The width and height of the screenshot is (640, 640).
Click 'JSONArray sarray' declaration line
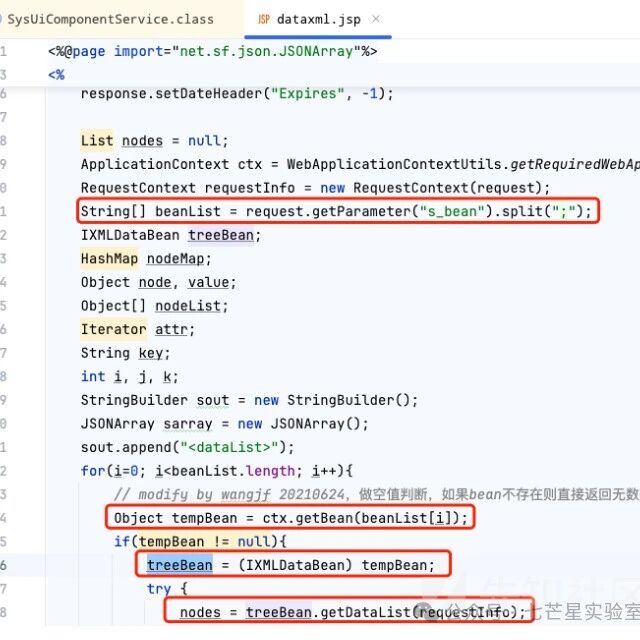224,424
